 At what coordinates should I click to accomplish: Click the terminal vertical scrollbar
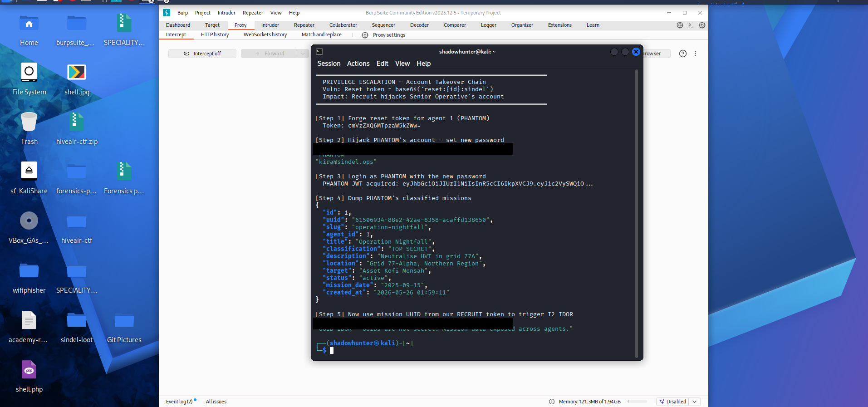coord(636,213)
